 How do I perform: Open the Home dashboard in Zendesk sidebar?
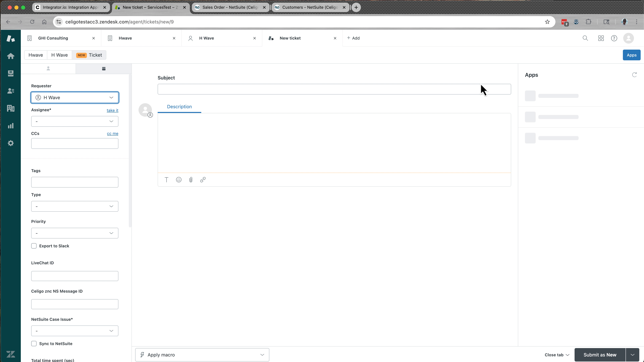(11, 56)
